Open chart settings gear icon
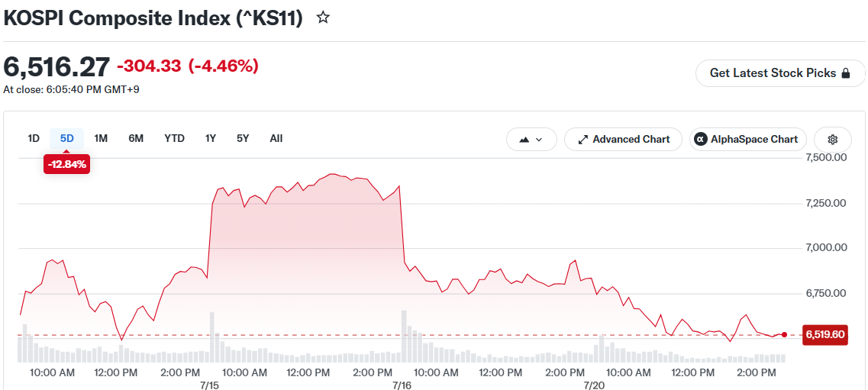The width and height of the screenshot is (868, 390). tap(833, 140)
